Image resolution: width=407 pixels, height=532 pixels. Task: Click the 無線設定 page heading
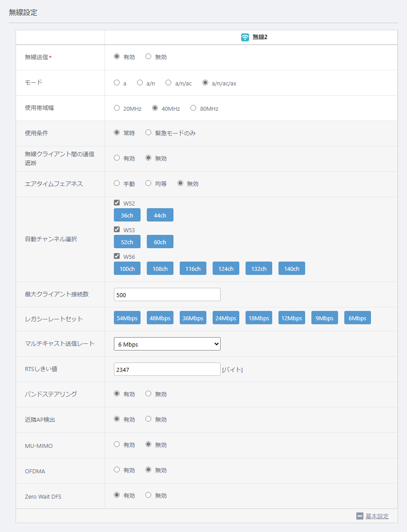(x=23, y=12)
